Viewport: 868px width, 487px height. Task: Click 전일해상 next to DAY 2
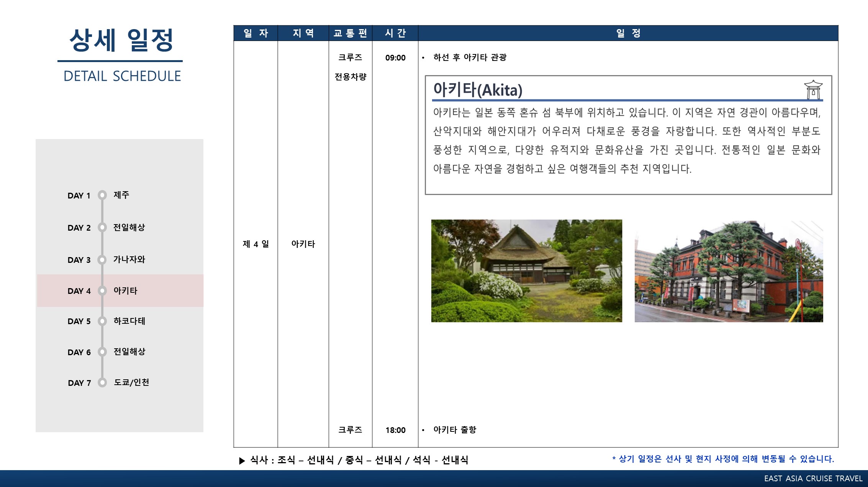tap(129, 227)
